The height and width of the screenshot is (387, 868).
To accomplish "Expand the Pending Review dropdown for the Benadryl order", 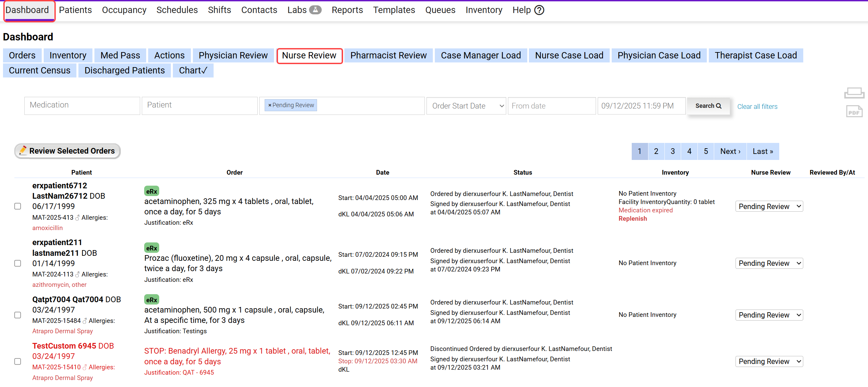I will coord(769,361).
